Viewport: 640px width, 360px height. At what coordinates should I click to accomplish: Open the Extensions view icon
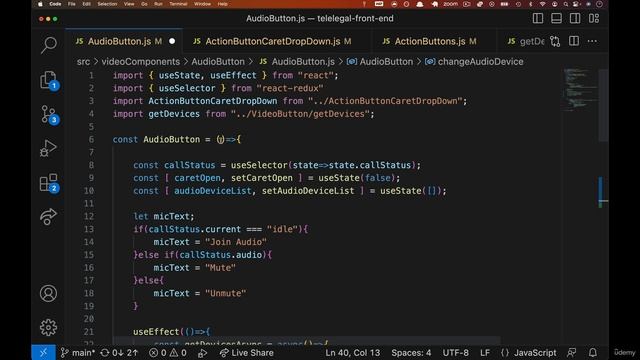pos(49,183)
